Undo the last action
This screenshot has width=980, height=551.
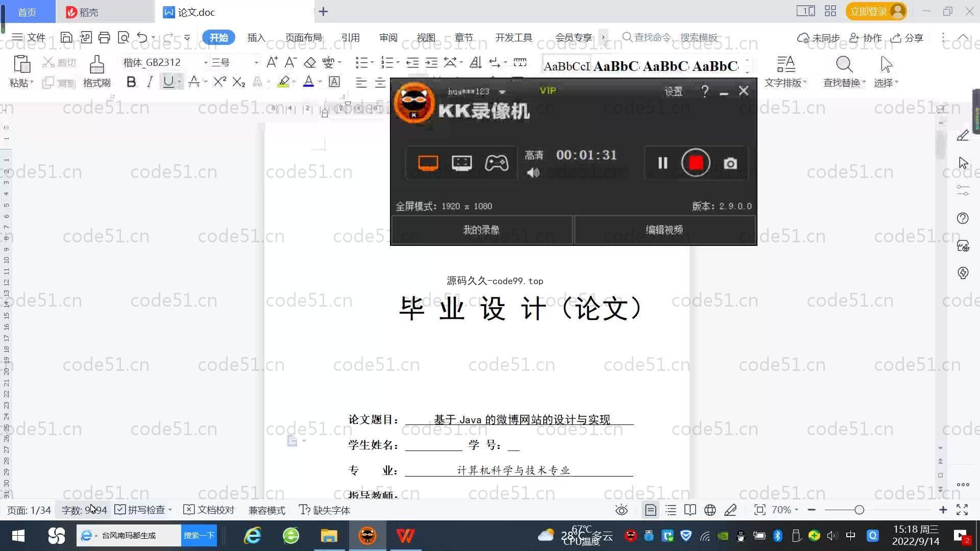pyautogui.click(x=142, y=37)
